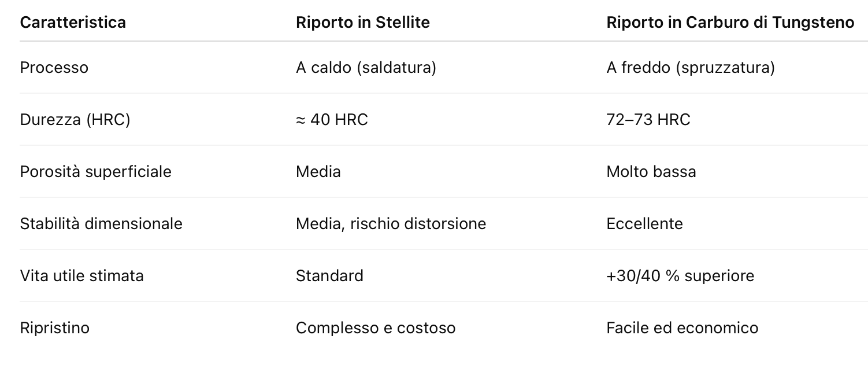Click the +30/40 % superiore cell

coord(680,276)
